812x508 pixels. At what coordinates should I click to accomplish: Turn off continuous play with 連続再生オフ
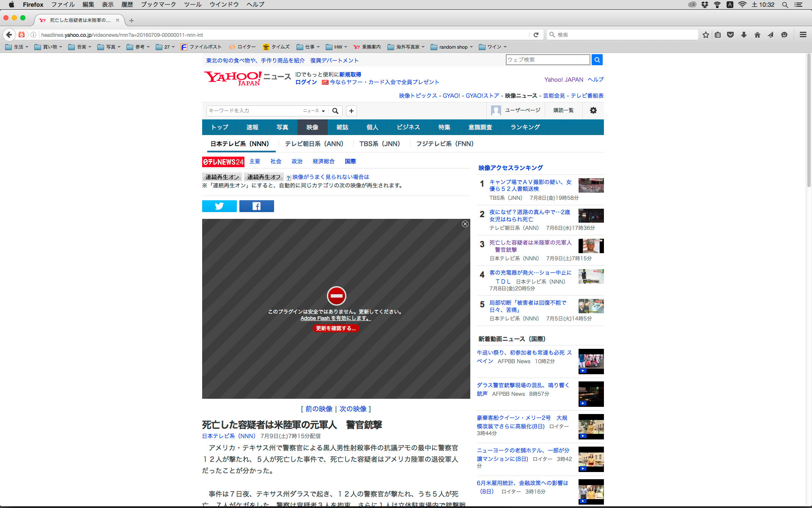coord(263,177)
